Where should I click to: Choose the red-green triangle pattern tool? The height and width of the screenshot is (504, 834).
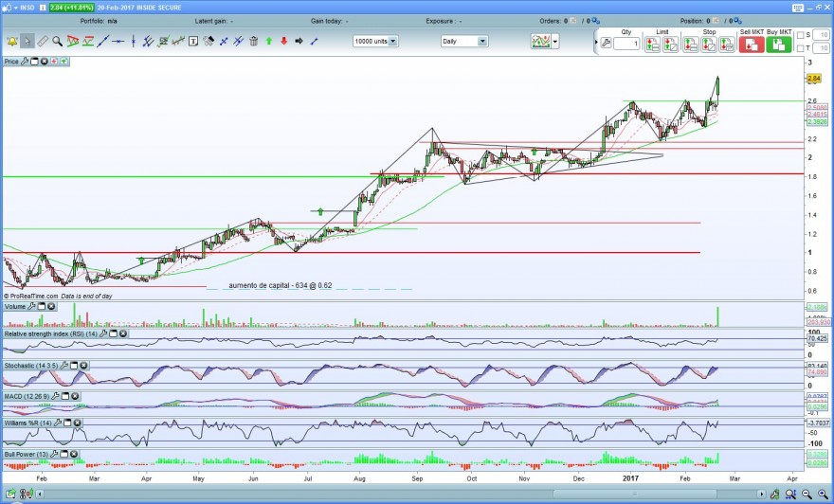(x=73, y=41)
